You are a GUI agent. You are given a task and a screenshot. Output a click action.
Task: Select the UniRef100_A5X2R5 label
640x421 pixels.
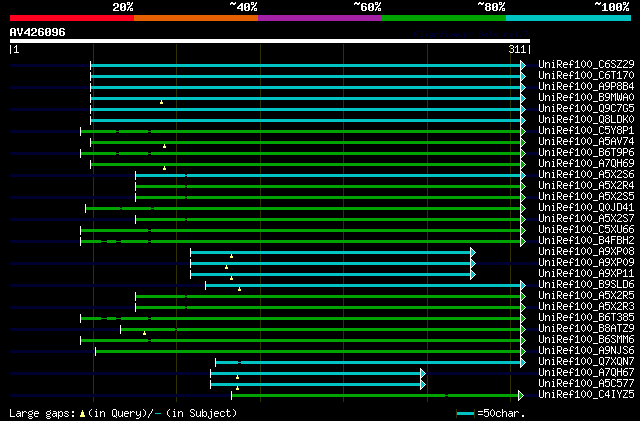click(586, 296)
